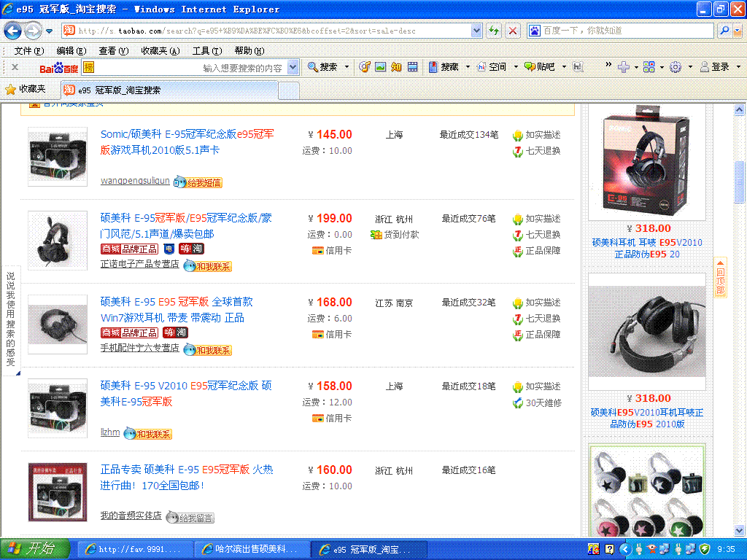Open the Somic/硕美科 E-95冠军纪念版 listing link
The image size is (747, 560).
click(187, 142)
